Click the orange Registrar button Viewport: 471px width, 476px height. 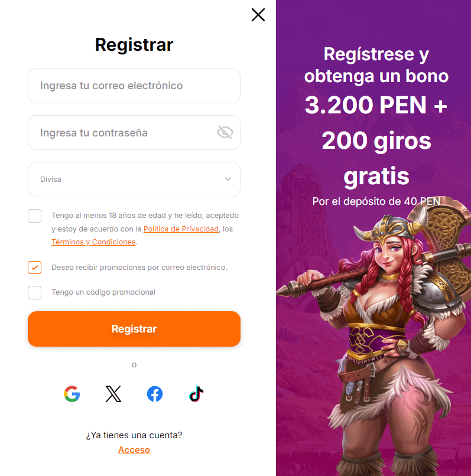click(x=134, y=329)
